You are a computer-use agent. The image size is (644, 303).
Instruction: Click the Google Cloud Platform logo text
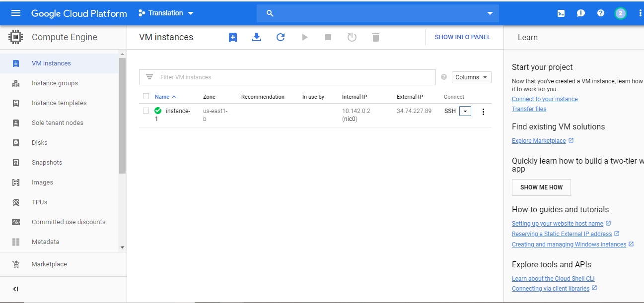79,13
